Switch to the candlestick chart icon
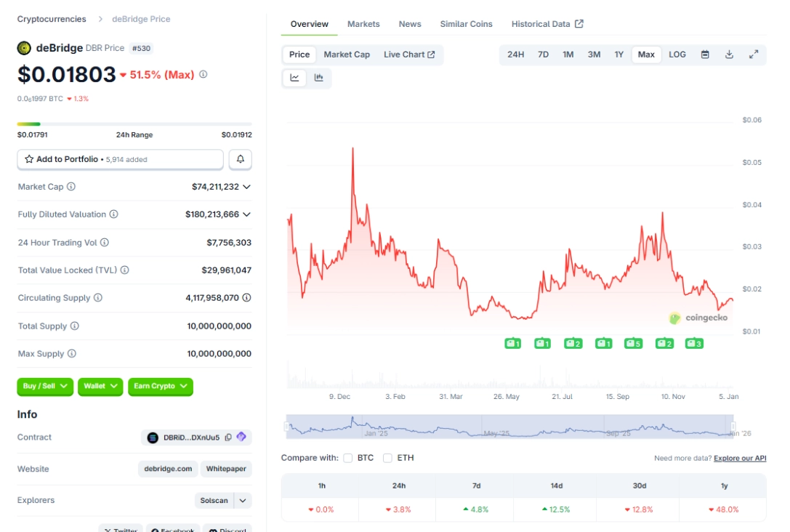Image resolution: width=790 pixels, height=532 pixels. [319, 78]
